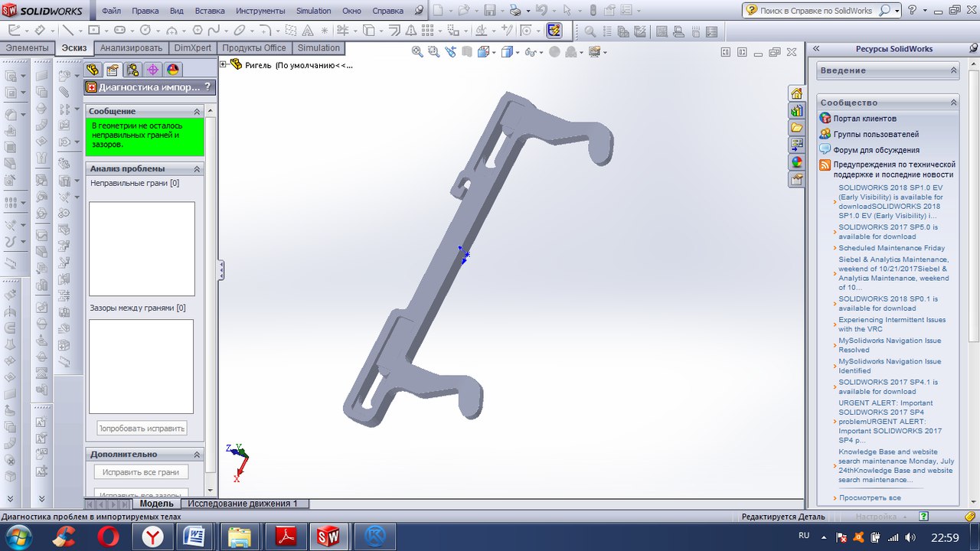The width and height of the screenshot is (980, 551).
Task: Open the Вставка menu
Action: pos(210,11)
